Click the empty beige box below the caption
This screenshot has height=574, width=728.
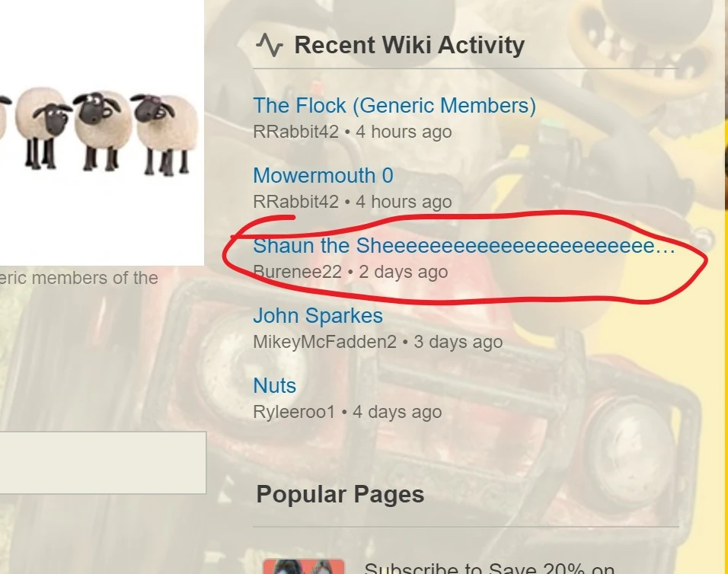tap(103, 463)
